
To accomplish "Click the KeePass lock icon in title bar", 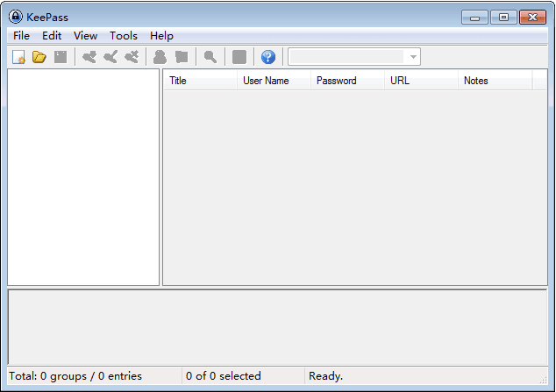I will click(x=15, y=17).
